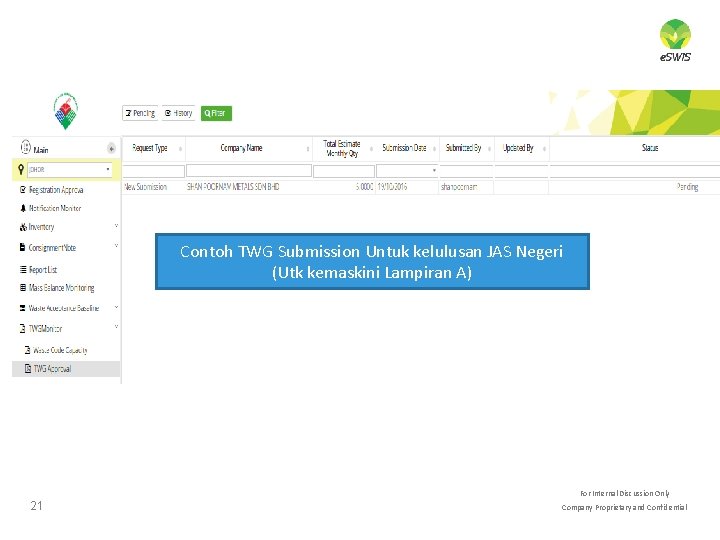Open the Inventory menu item

point(41,227)
